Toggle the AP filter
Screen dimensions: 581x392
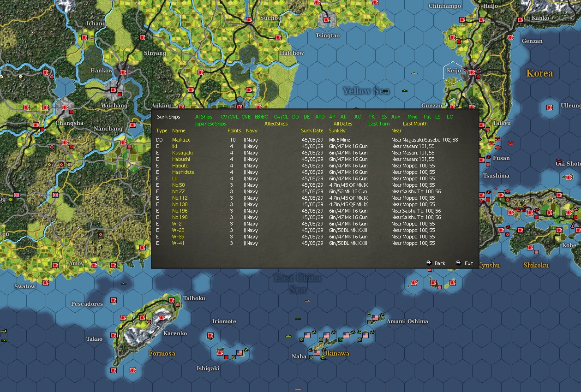point(332,117)
